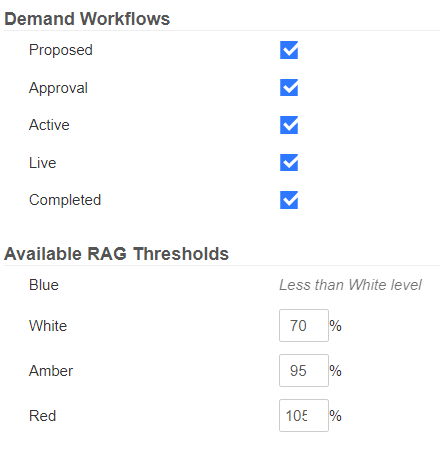This screenshot has height=455, width=440.
Task: Click the Amber threshold label
Action: point(51,371)
